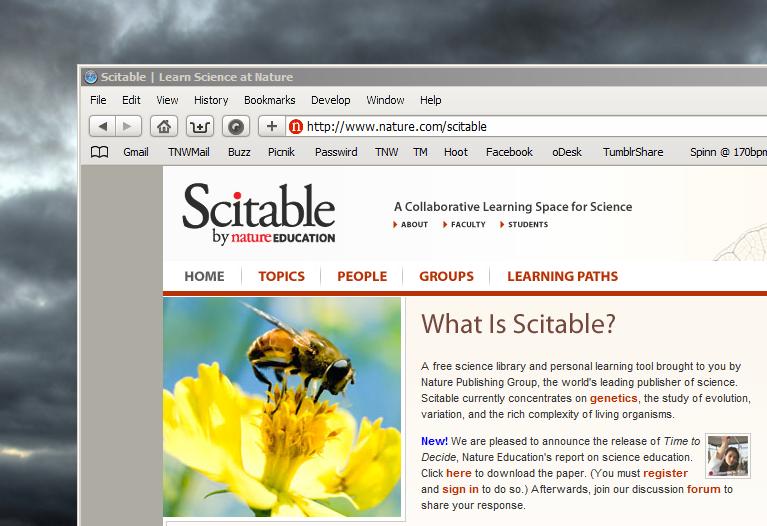Click the browser Forward arrow button
Viewport: 767px width, 526px height.
click(x=129, y=127)
